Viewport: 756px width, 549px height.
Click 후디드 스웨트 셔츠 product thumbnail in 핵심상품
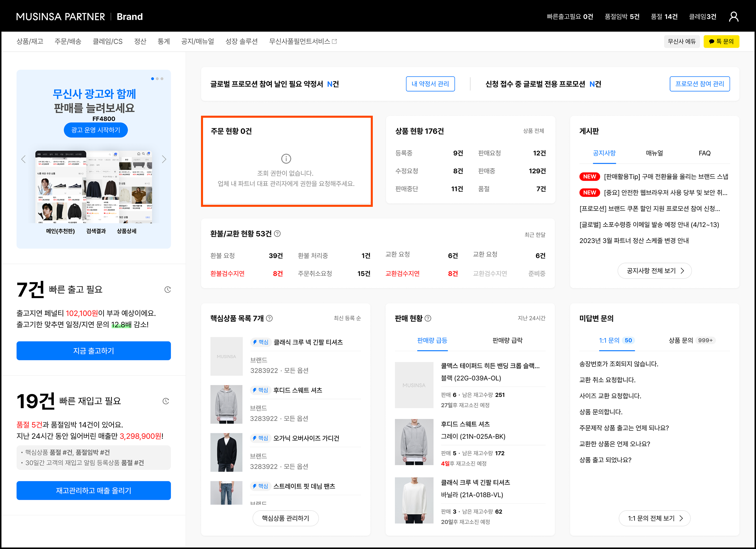226,404
